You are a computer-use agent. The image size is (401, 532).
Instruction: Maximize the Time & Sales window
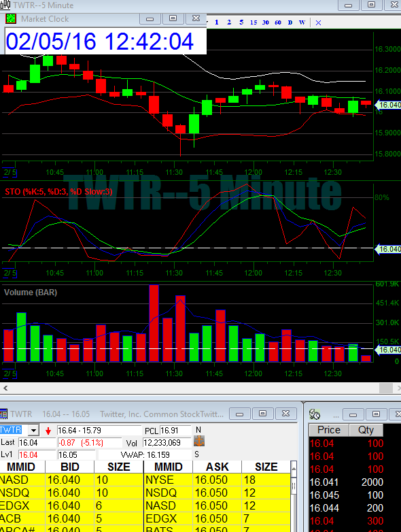click(376, 414)
